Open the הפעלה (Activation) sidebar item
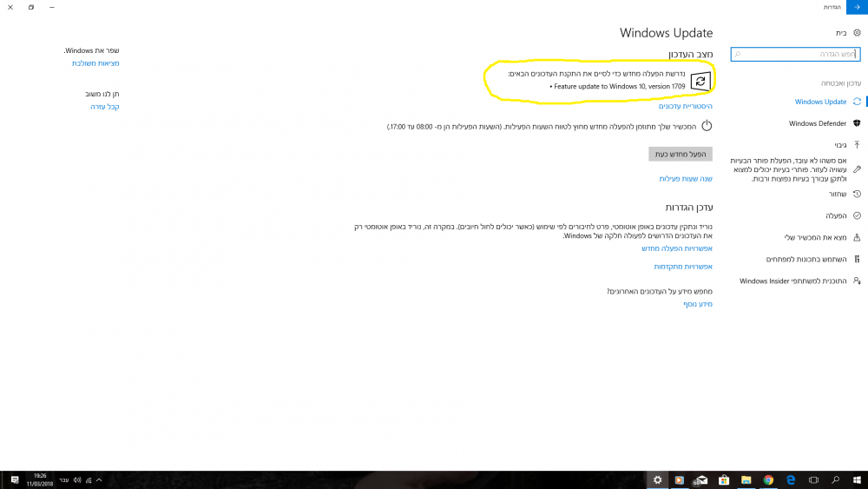 [x=836, y=215]
